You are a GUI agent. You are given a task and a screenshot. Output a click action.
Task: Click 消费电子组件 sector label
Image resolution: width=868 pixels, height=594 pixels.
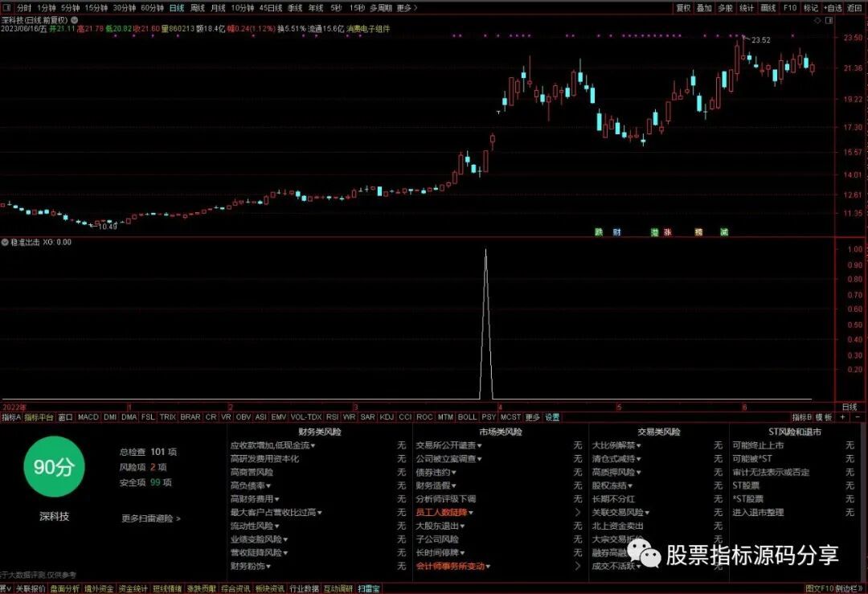[x=368, y=29]
